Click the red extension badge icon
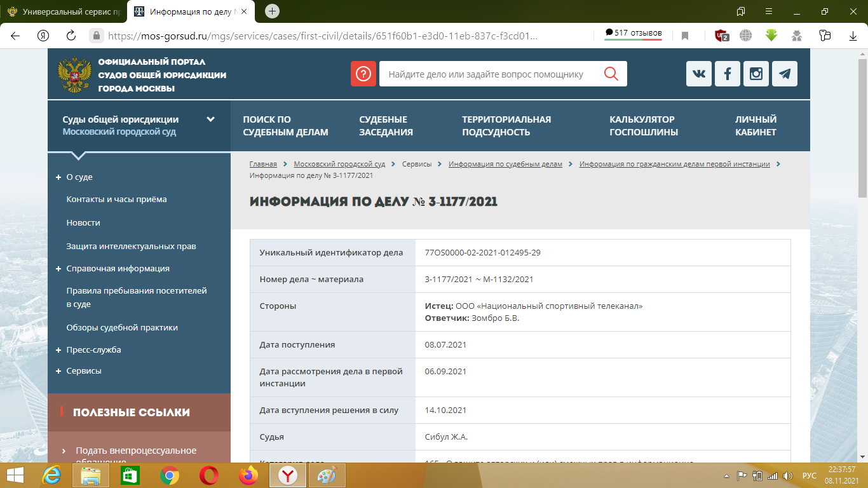This screenshot has height=488, width=868. pyautogui.click(x=721, y=36)
